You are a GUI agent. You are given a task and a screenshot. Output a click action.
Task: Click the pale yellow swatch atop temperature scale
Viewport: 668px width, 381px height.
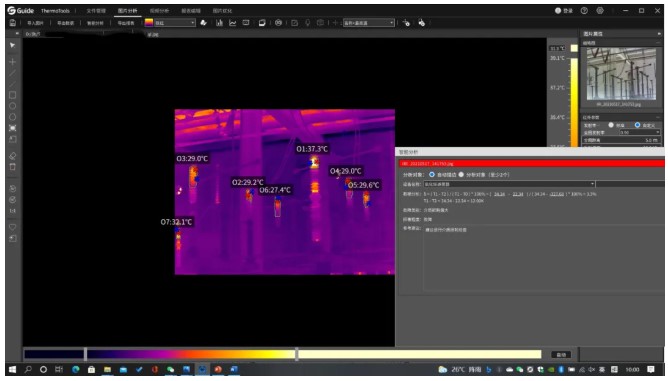574,48
